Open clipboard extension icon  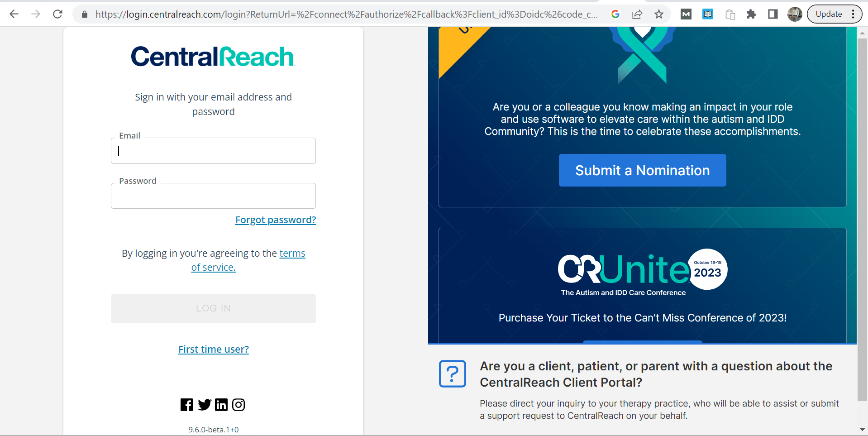(730, 14)
